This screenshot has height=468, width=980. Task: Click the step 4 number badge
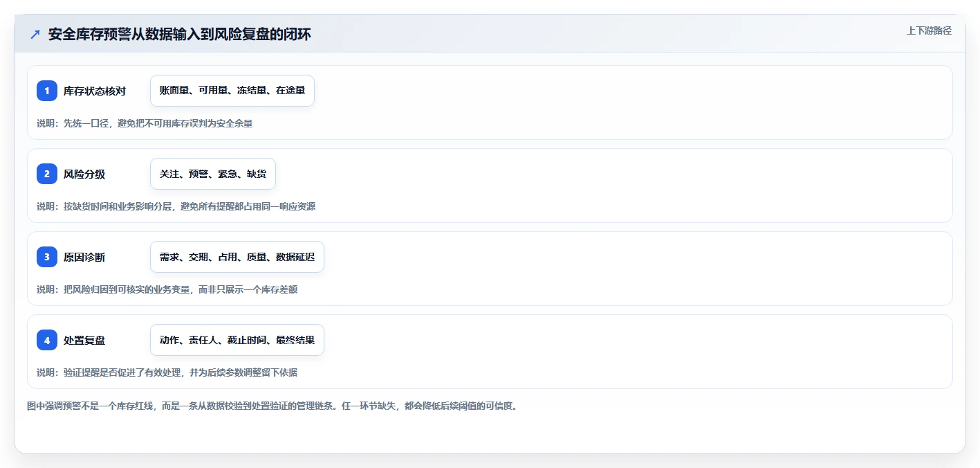[x=47, y=340]
